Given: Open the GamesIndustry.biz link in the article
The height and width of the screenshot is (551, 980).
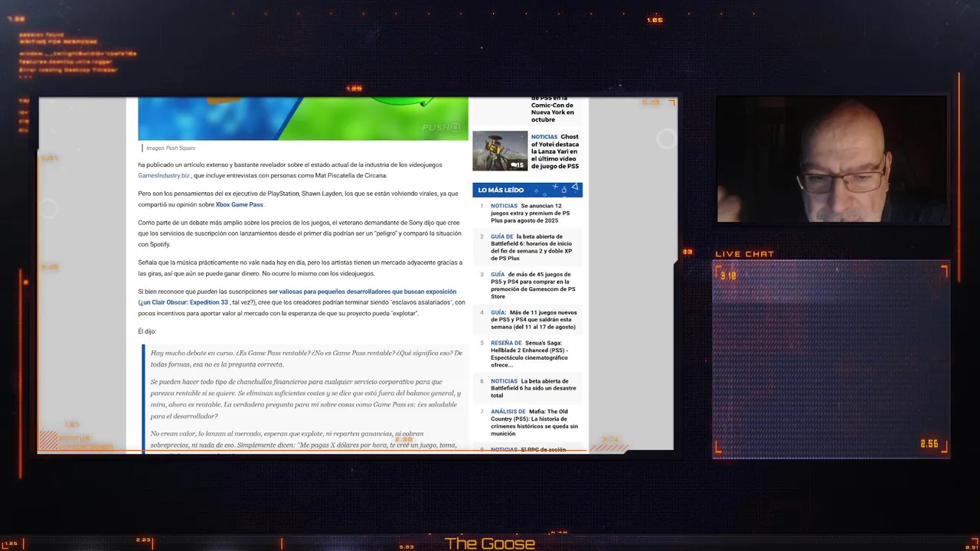Looking at the screenshot, I should (163, 175).
